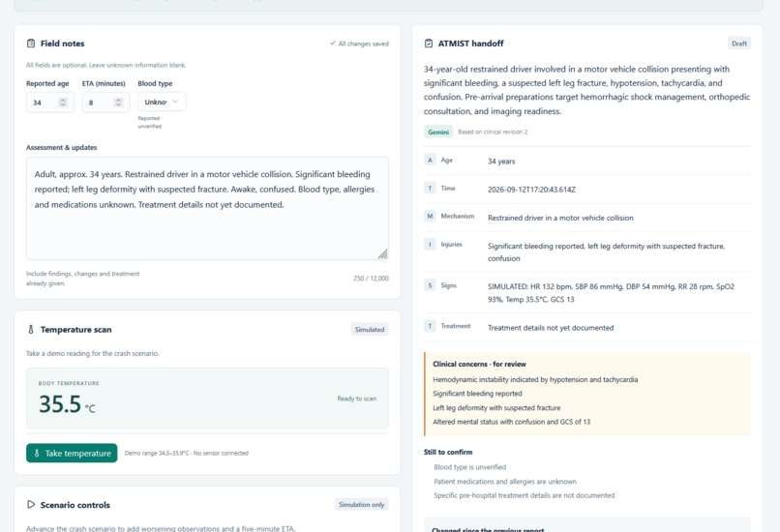This screenshot has height=532, width=780.
Task: Click the ATMIST handoff clipboard icon
Action: pyautogui.click(x=429, y=44)
